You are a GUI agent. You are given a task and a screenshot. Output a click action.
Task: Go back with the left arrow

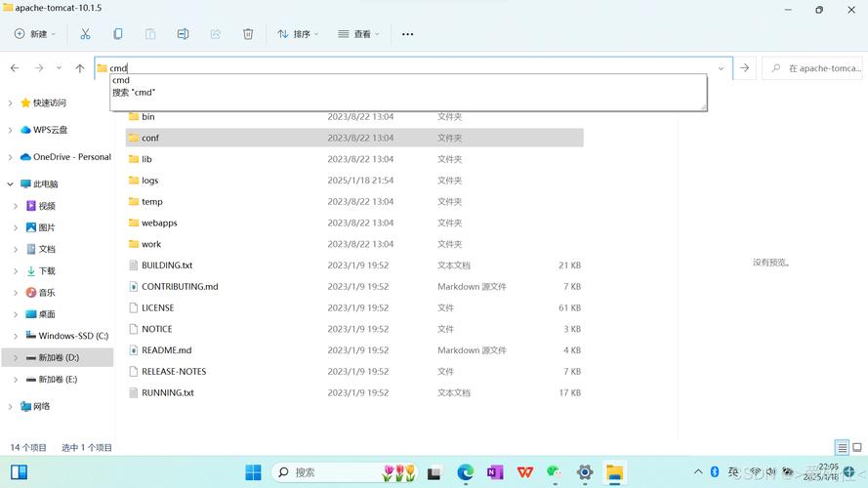15,68
